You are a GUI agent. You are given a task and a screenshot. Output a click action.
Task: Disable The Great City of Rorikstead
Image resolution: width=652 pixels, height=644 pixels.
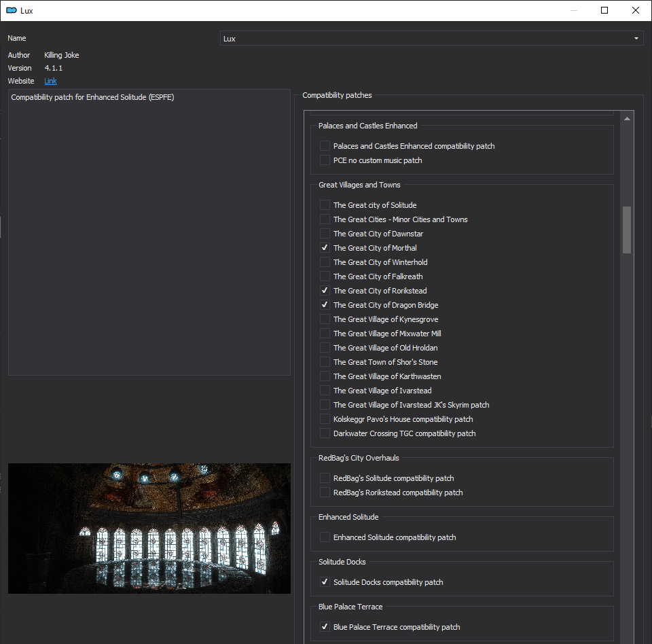[x=325, y=290]
